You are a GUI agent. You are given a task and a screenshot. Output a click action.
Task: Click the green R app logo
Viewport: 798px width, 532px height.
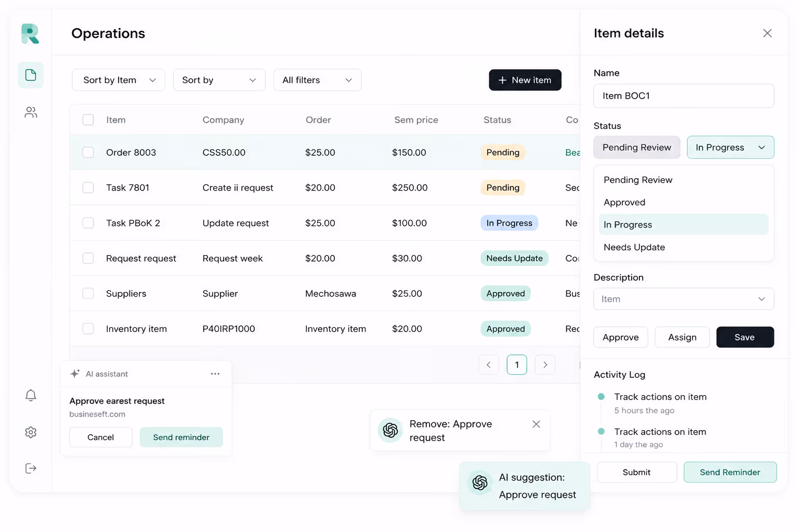pyautogui.click(x=30, y=34)
